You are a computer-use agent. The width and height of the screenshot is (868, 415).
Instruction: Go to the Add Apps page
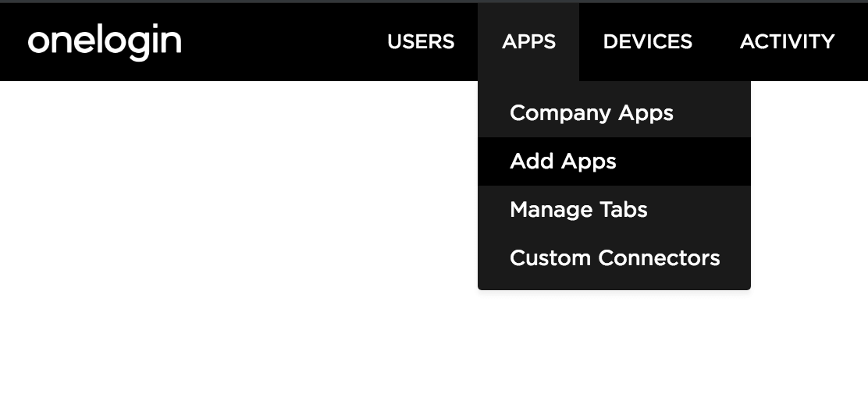[563, 161]
